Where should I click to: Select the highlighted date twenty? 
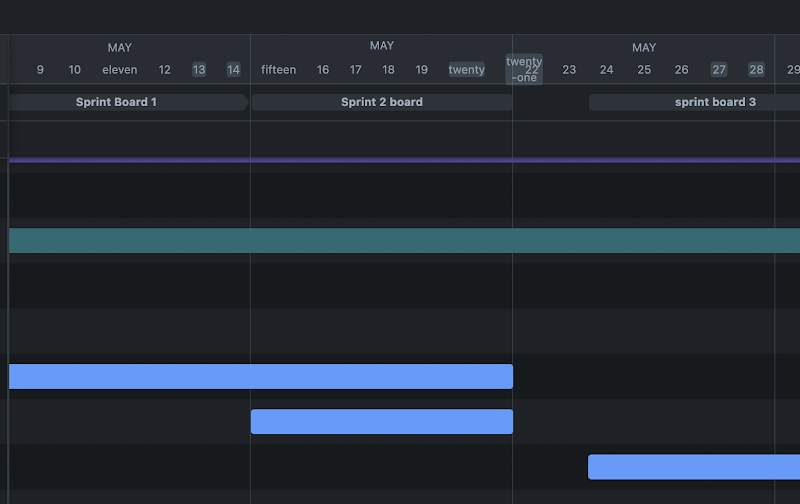point(467,70)
